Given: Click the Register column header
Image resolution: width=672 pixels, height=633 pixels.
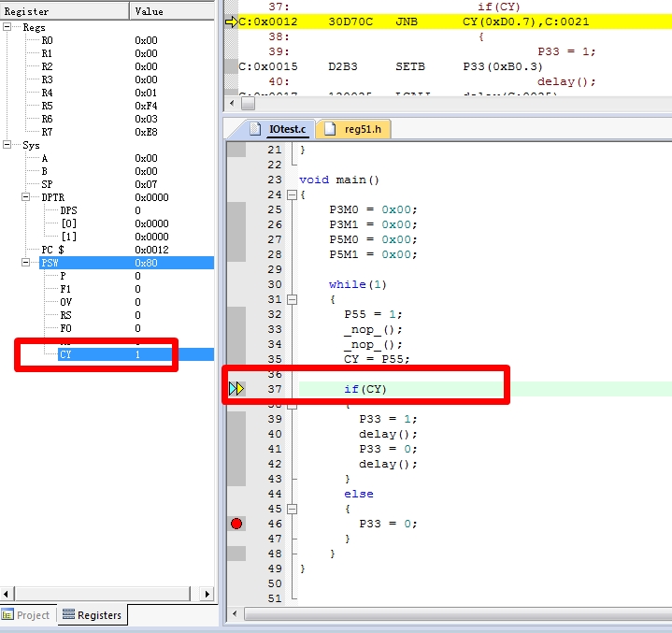Looking at the screenshot, I should 64,11.
